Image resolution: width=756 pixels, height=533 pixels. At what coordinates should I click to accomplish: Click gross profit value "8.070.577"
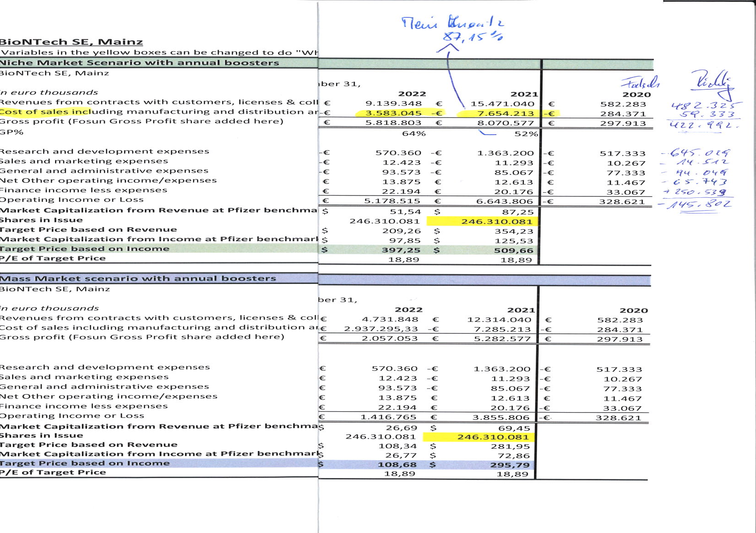506,123
